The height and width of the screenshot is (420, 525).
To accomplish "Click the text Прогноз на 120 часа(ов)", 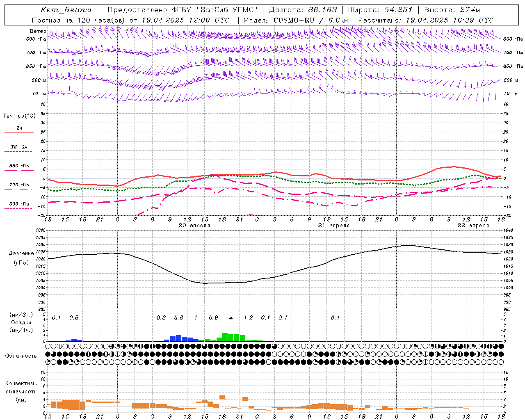I will pos(79,20).
